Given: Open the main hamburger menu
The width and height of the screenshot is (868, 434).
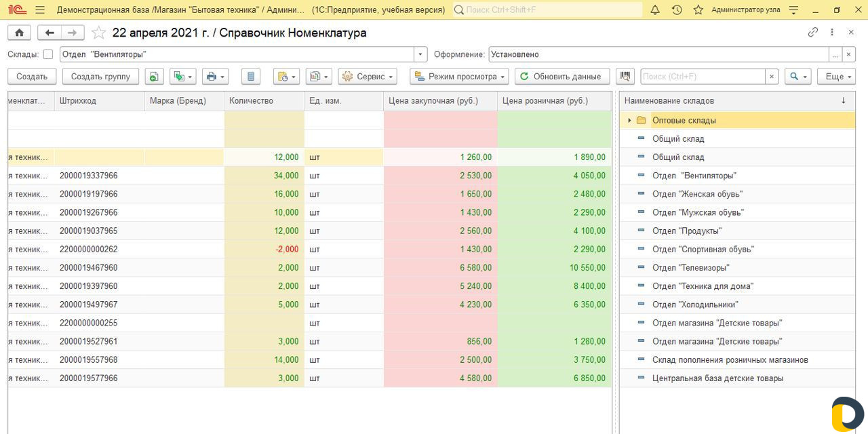Looking at the screenshot, I should [40, 9].
